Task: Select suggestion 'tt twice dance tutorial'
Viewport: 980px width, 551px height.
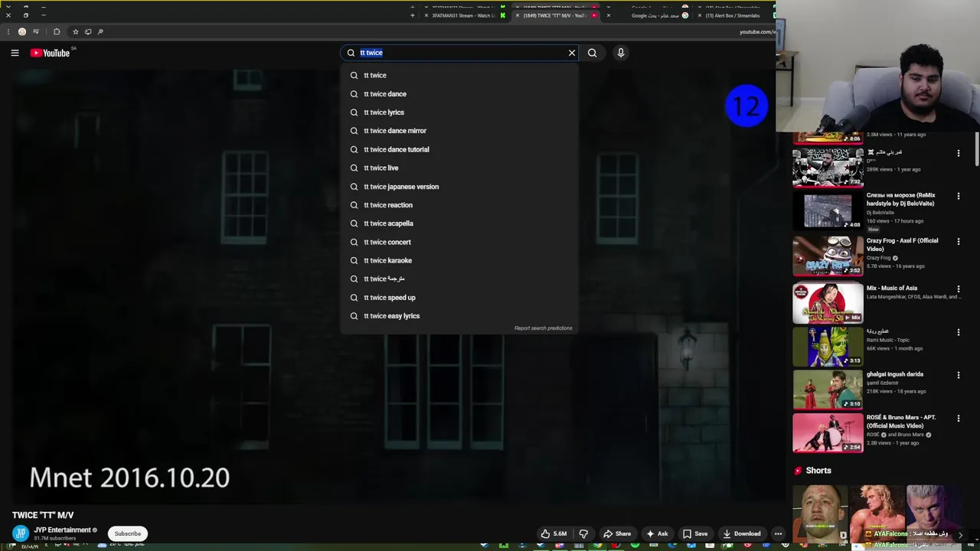Action: [459, 149]
